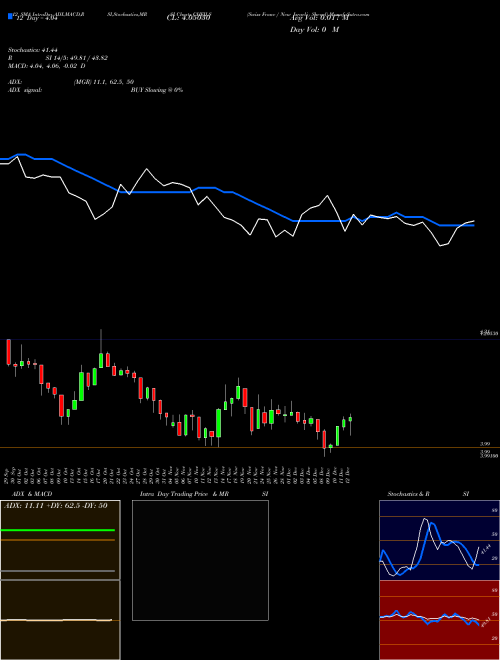The height and width of the screenshot is (660, 500).
Task: Open the lower MACD panel under ADX
Action: [60, 620]
